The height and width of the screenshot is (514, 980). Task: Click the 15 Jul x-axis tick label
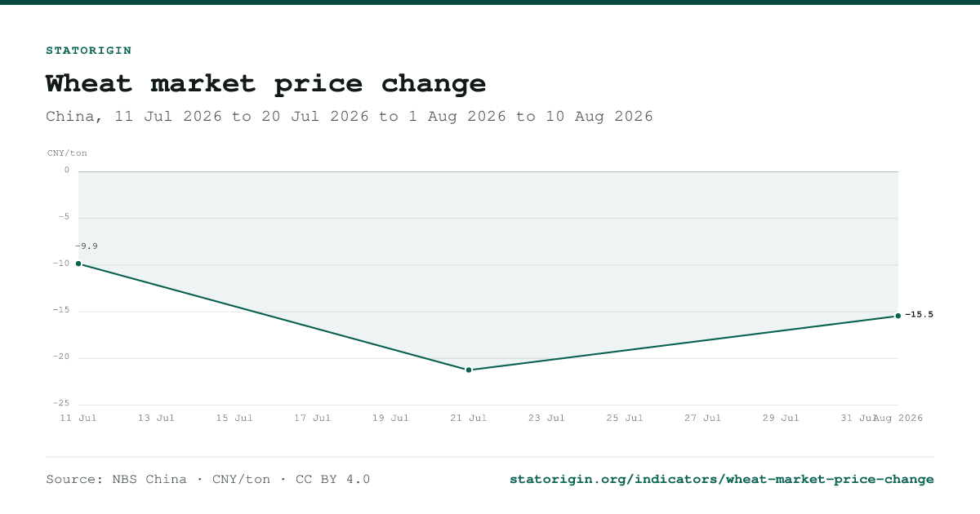click(x=234, y=418)
